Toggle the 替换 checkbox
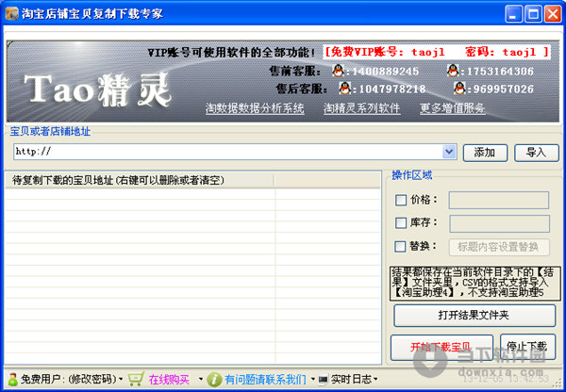566x392 pixels. point(400,247)
